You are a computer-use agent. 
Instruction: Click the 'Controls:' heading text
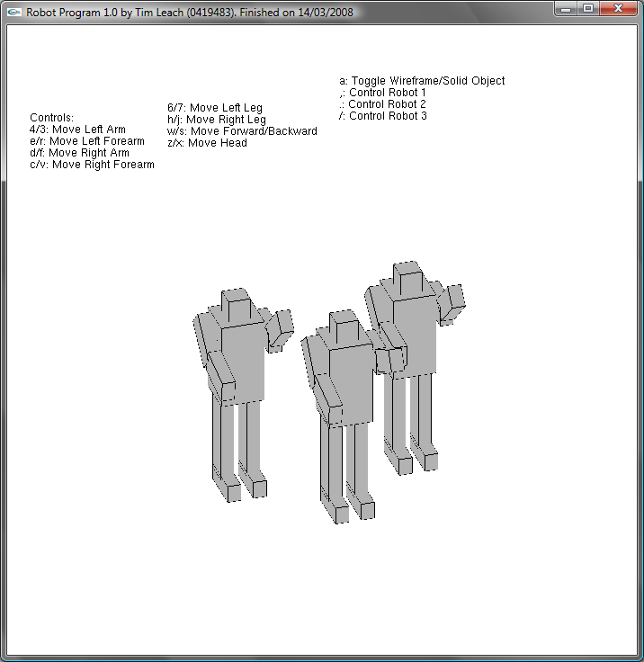[51, 117]
